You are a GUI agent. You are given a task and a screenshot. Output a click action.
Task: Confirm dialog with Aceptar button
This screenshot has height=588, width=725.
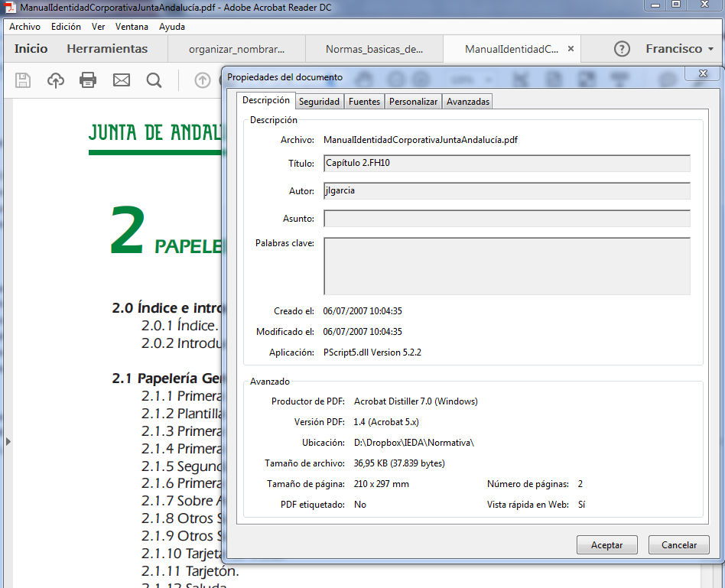click(607, 545)
